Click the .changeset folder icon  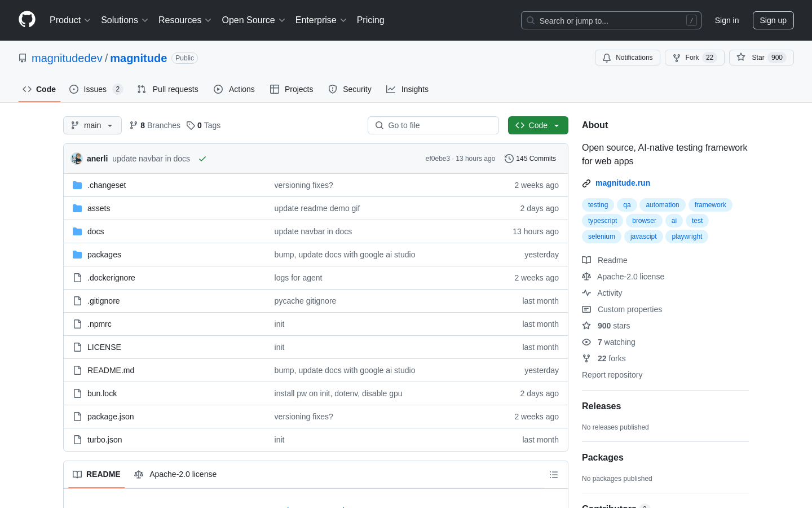tap(77, 185)
